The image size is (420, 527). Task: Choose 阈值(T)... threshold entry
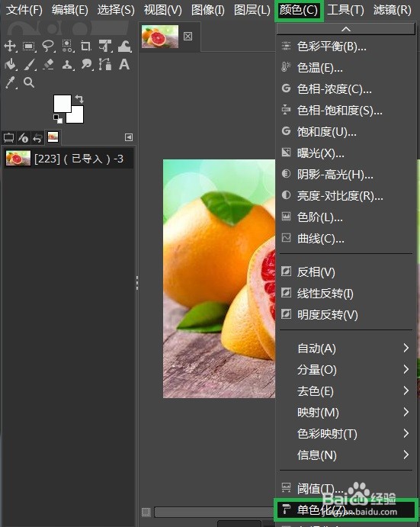346,488
